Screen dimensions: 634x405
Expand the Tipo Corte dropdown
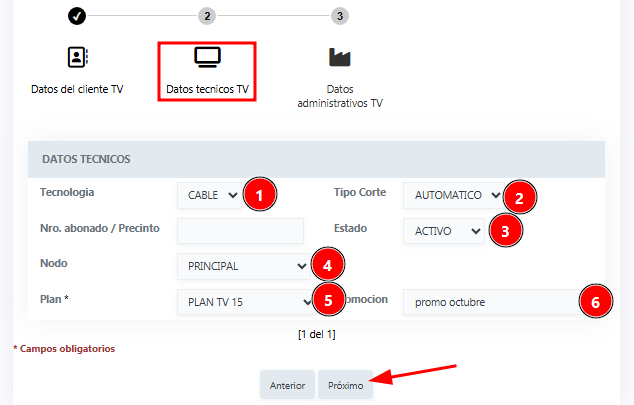[452, 195]
